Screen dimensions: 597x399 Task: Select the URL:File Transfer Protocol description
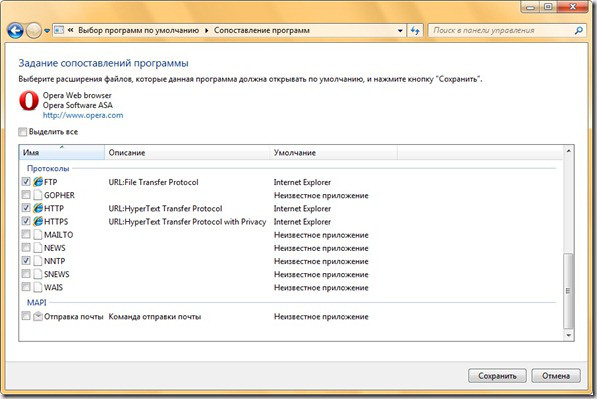pyautogui.click(x=153, y=182)
